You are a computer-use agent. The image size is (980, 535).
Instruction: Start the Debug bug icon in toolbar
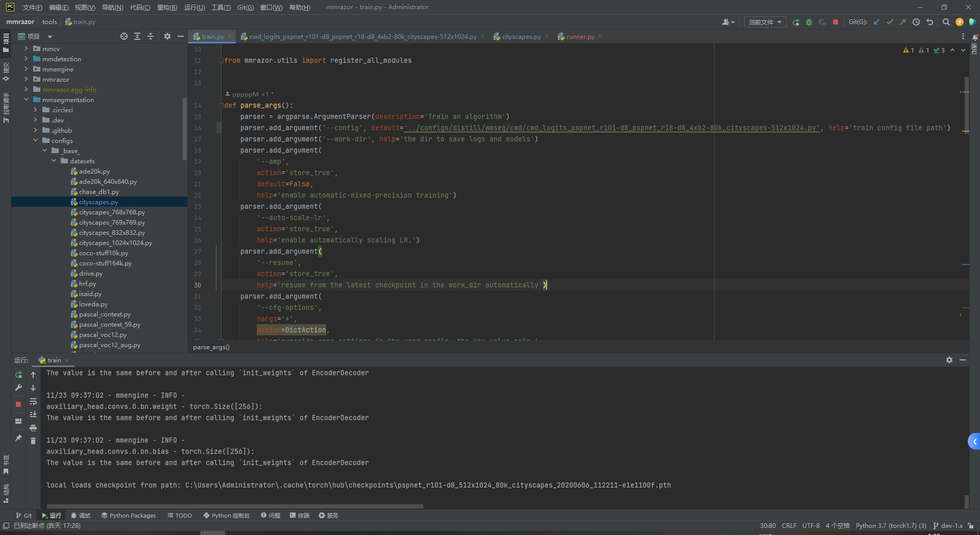(808, 22)
